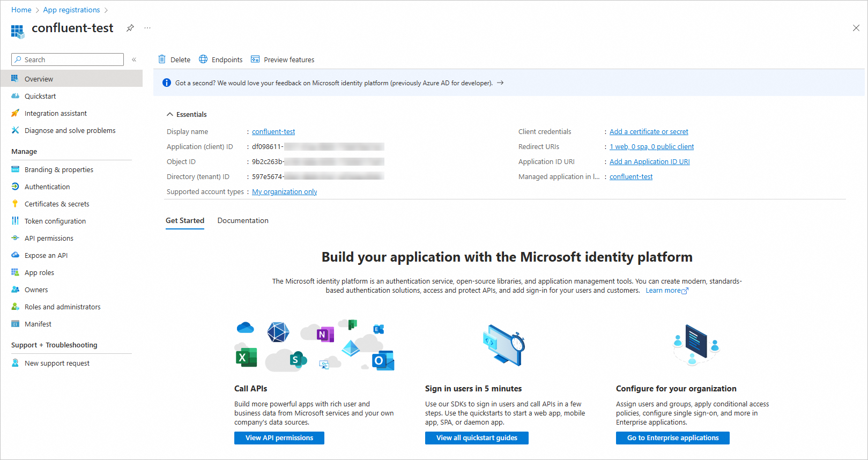The height and width of the screenshot is (460, 868).
Task: Click the Manifest icon
Action: click(x=15, y=324)
